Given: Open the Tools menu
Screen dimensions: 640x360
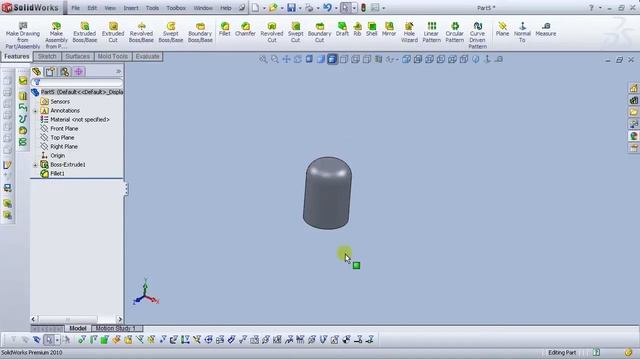Looking at the screenshot, I should 152,8.
